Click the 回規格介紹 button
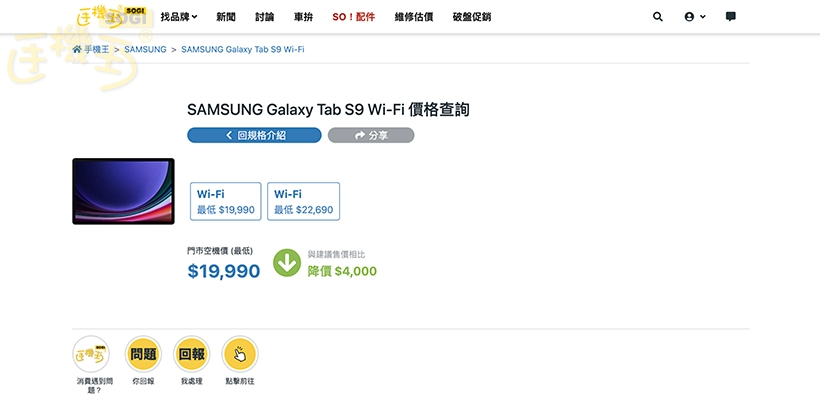The width and height of the screenshot is (820, 400). point(254,135)
